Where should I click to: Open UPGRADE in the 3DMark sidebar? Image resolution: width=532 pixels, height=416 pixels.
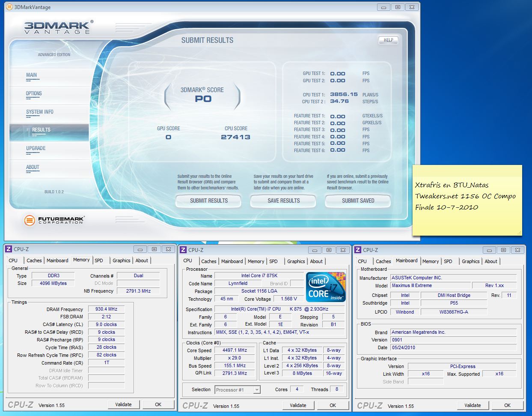click(36, 149)
